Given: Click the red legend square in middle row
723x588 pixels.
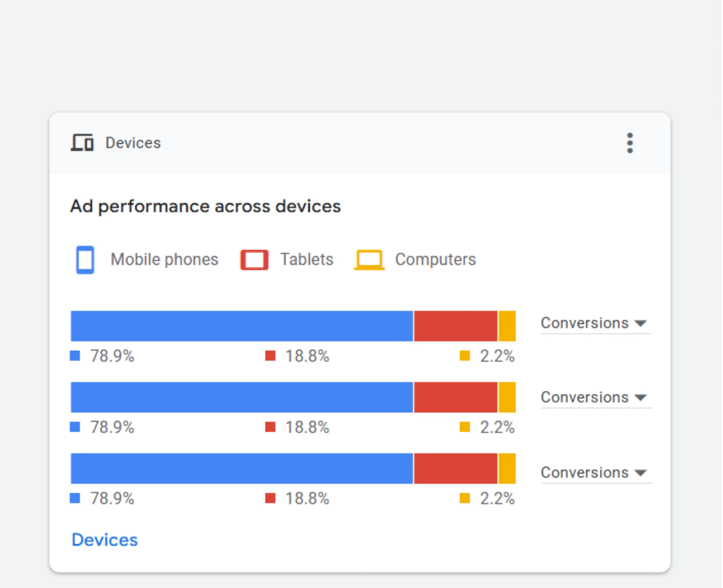Looking at the screenshot, I should 270,427.
